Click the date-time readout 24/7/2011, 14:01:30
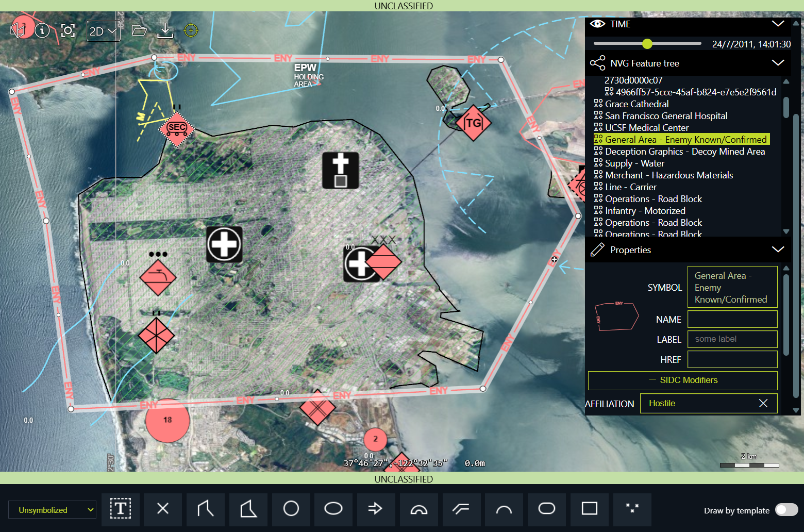 click(x=751, y=44)
